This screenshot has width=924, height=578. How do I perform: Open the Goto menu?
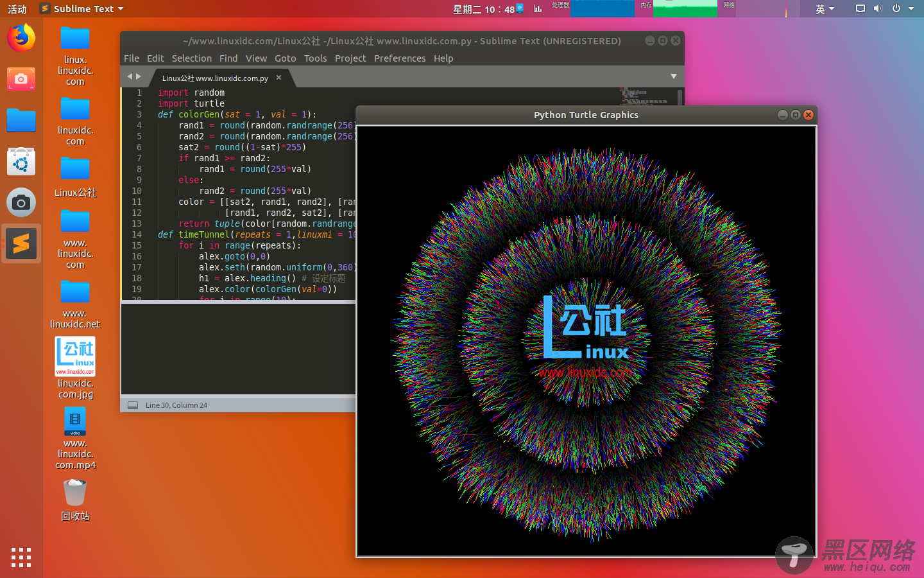(285, 58)
